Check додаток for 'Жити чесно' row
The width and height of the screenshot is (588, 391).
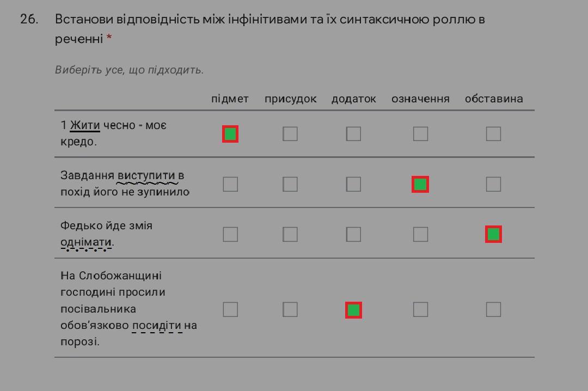(353, 134)
